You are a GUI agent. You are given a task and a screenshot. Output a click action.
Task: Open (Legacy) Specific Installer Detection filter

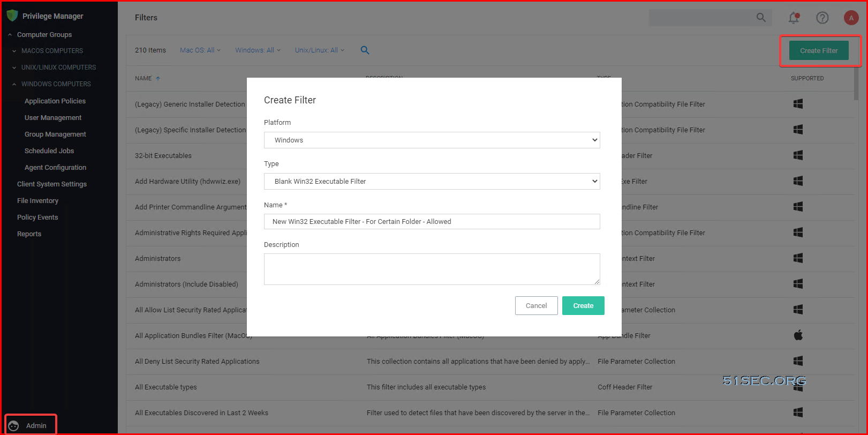[x=190, y=130]
